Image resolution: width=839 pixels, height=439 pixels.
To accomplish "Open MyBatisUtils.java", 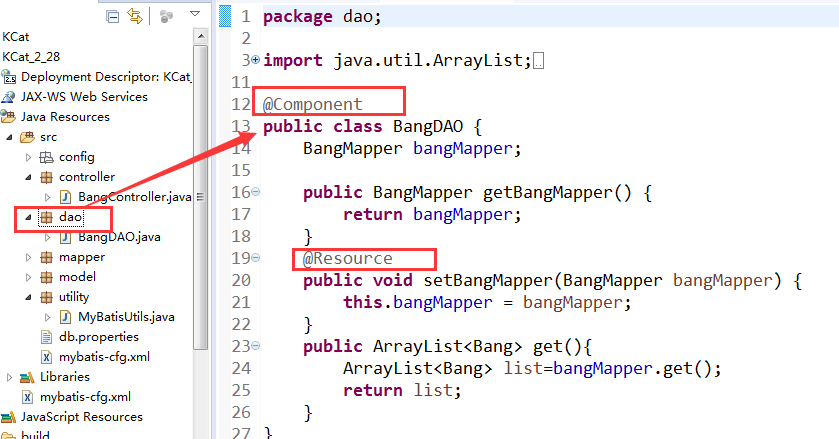I will pos(126,317).
